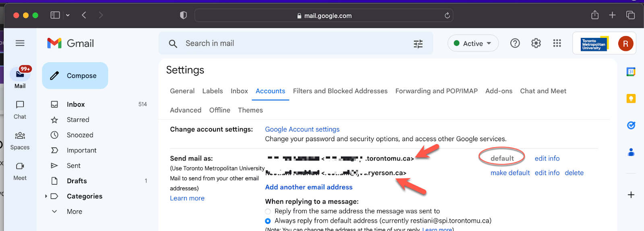Expand the Categories label list
644x231 pixels.
[x=46, y=196]
